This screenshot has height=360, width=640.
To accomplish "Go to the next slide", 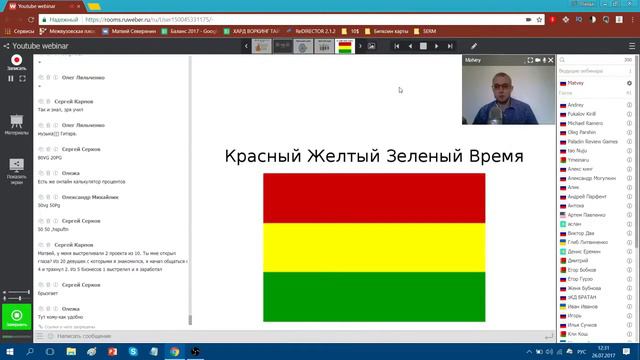I will pyautogui.click(x=436, y=46).
